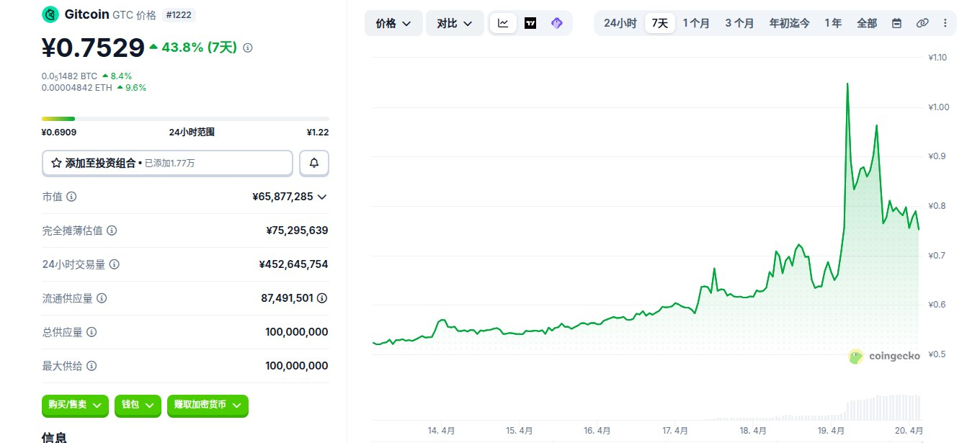Viewport: 980px width, 443px height.
Task: Expand the 价格 dropdown
Action: (x=393, y=23)
